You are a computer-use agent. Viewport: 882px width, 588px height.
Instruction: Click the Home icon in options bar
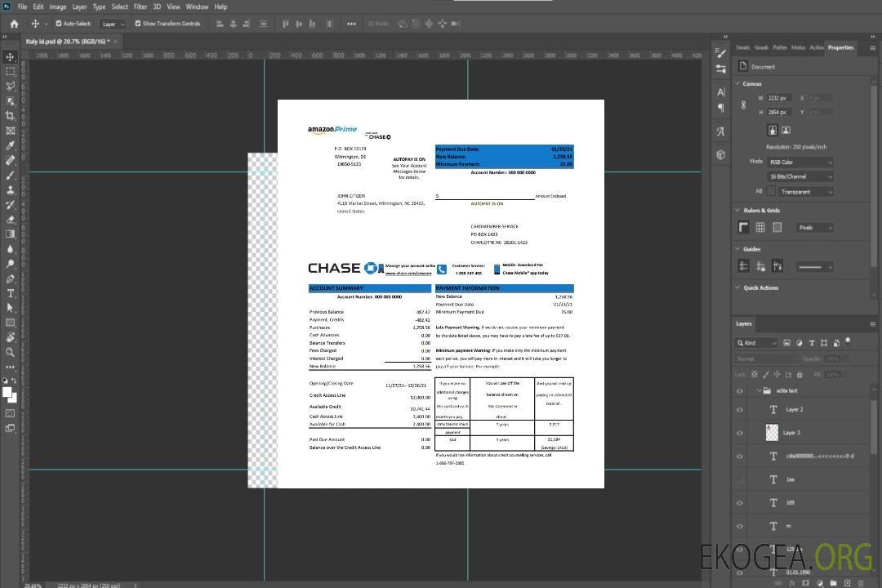[14, 24]
